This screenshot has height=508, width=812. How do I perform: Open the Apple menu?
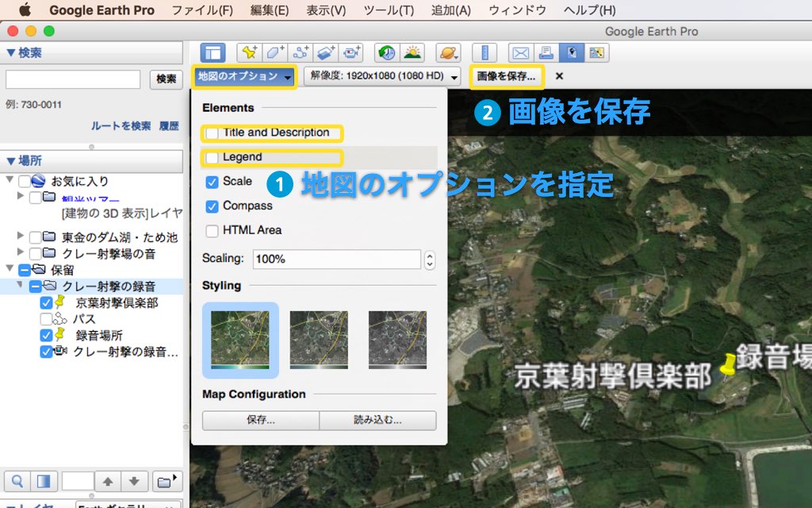point(25,10)
